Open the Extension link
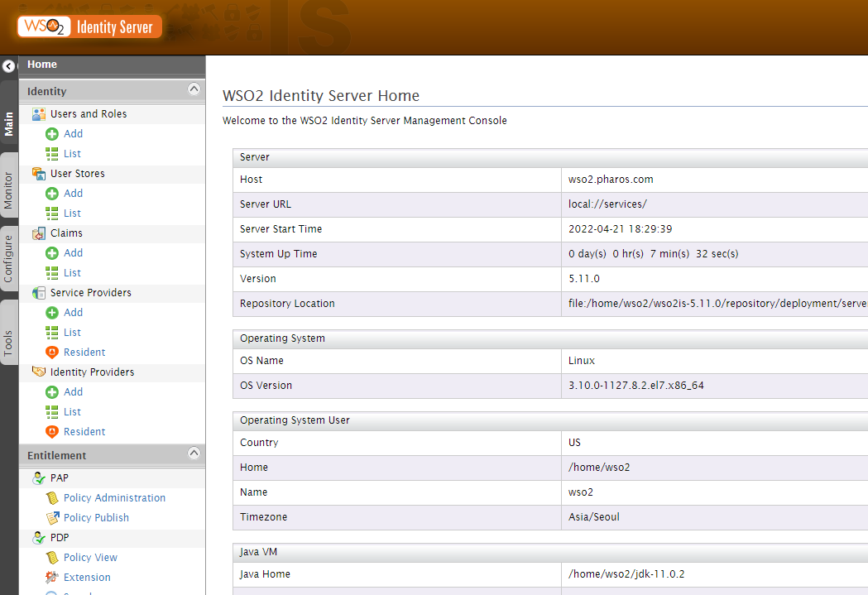 (87, 578)
